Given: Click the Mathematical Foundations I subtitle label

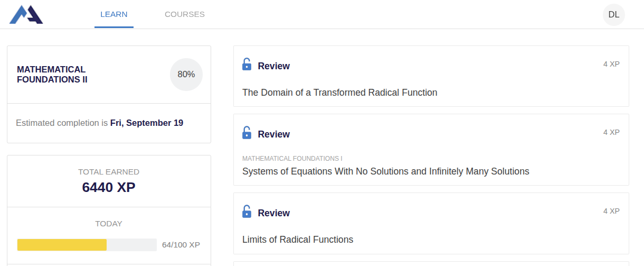Looking at the screenshot, I should coord(292,159).
